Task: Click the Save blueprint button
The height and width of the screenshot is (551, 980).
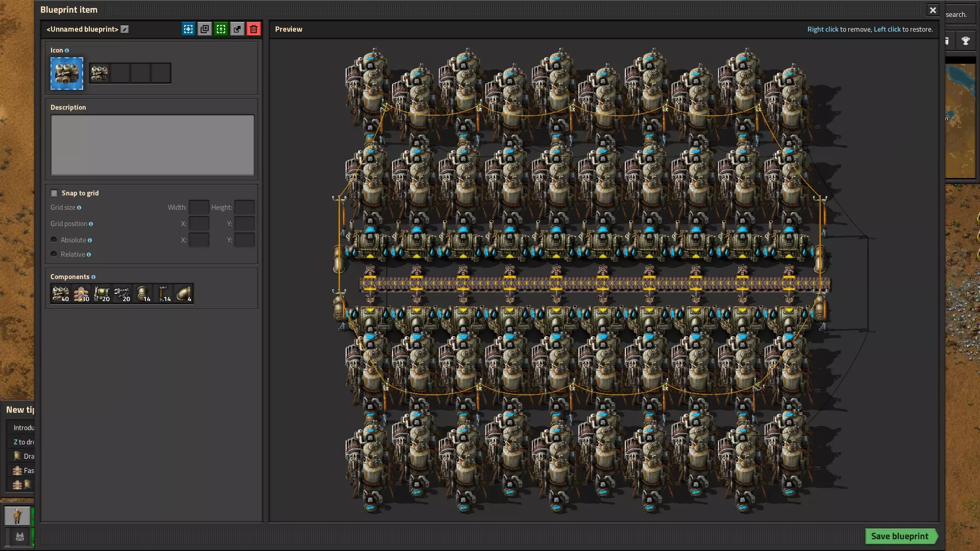Action: pos(900,536)
